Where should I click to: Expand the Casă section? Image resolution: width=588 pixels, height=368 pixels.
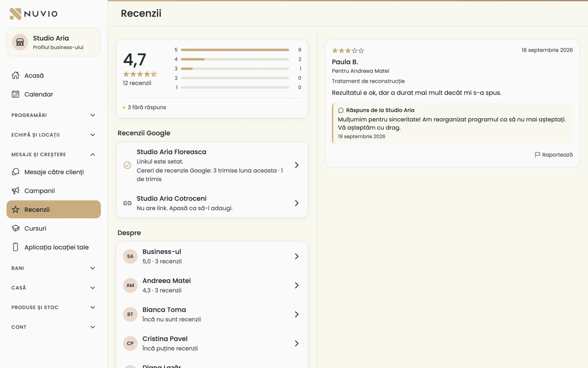[54, 288]
